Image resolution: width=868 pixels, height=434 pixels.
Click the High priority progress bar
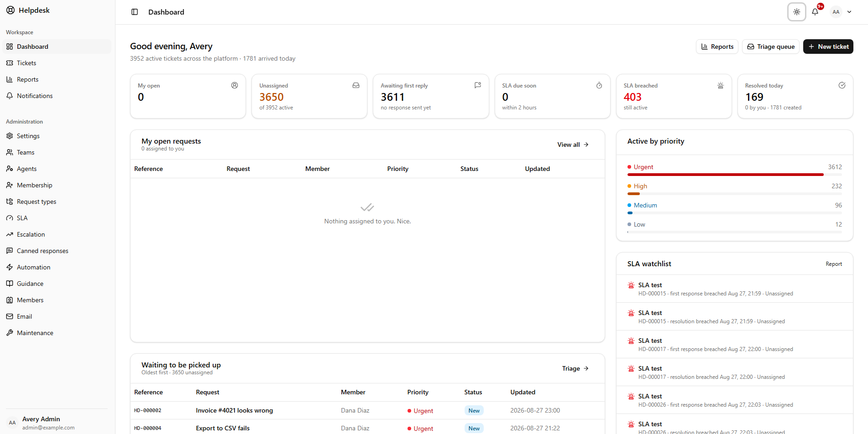[734, 194]
